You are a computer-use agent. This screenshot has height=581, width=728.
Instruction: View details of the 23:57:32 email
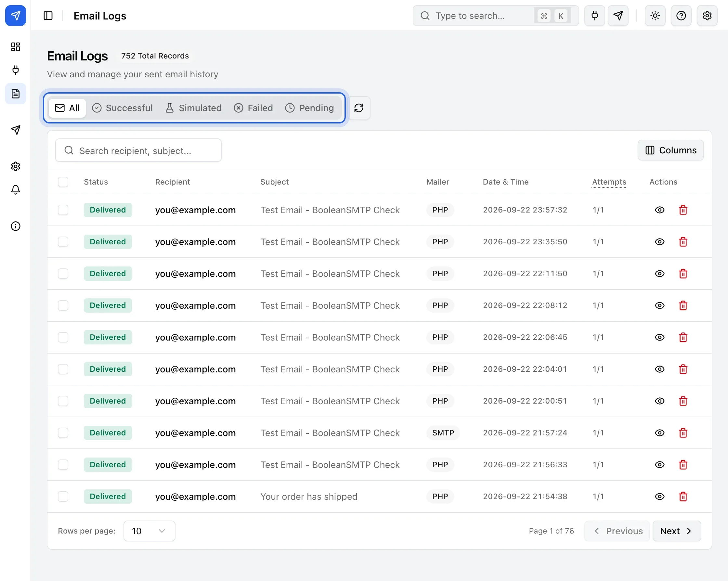[x=659, y=210]
